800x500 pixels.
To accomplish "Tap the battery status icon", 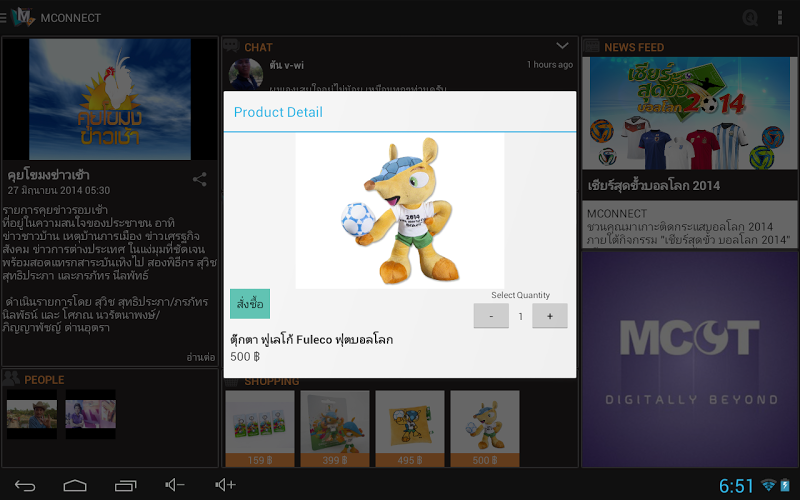I will pyautogui.click(x=785, y=485).
